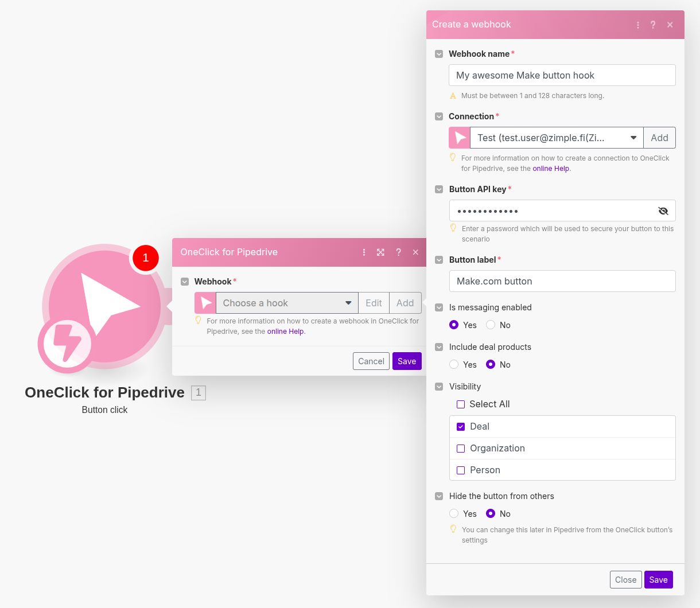Uncheck the Deal visibility checkbox

pos(461,427)
